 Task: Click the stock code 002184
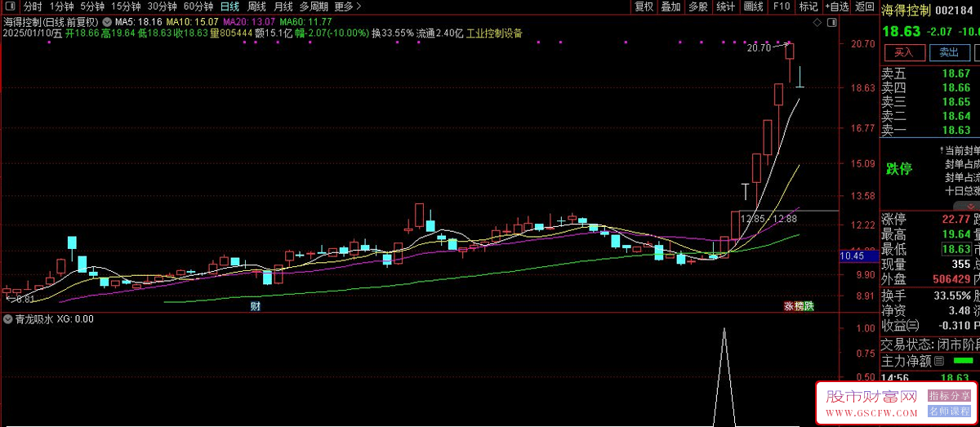point(954,10)
